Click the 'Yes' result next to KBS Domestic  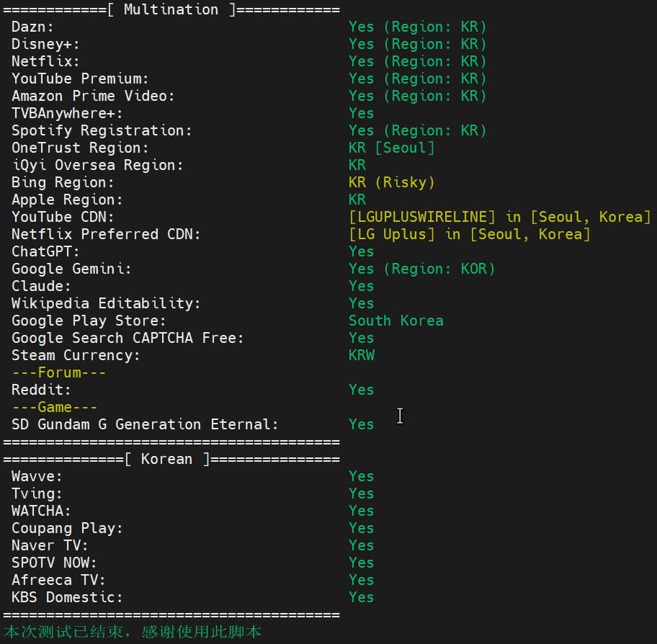point(361,597)
